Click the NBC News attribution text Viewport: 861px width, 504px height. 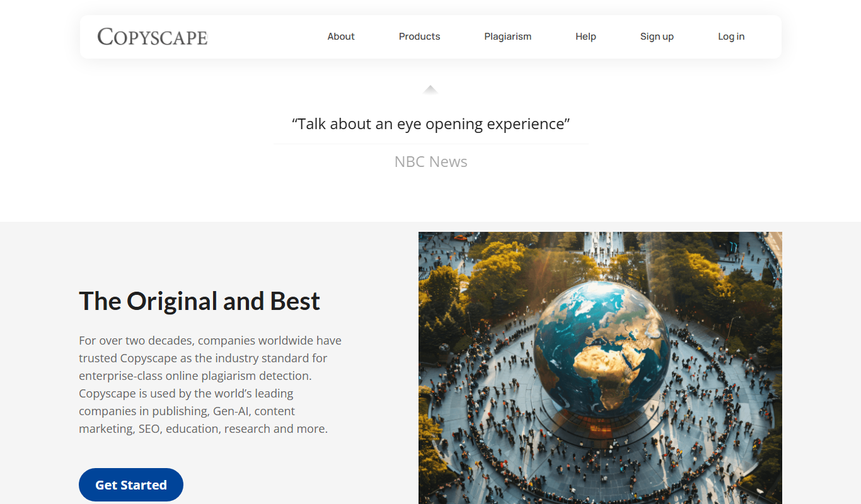(x=430, y=162)
